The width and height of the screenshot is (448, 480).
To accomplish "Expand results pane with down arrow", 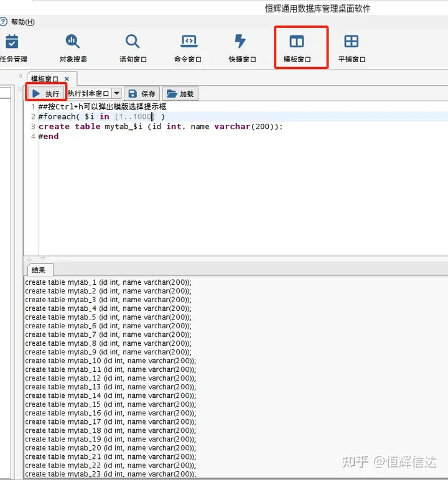I will pos(42,259).
